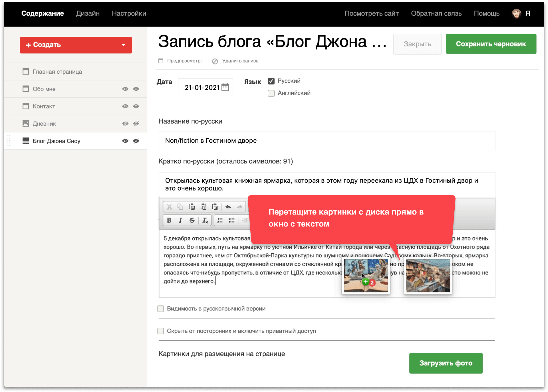
Task: Enable visibility in Russian-language version
Action: point(161,309)
